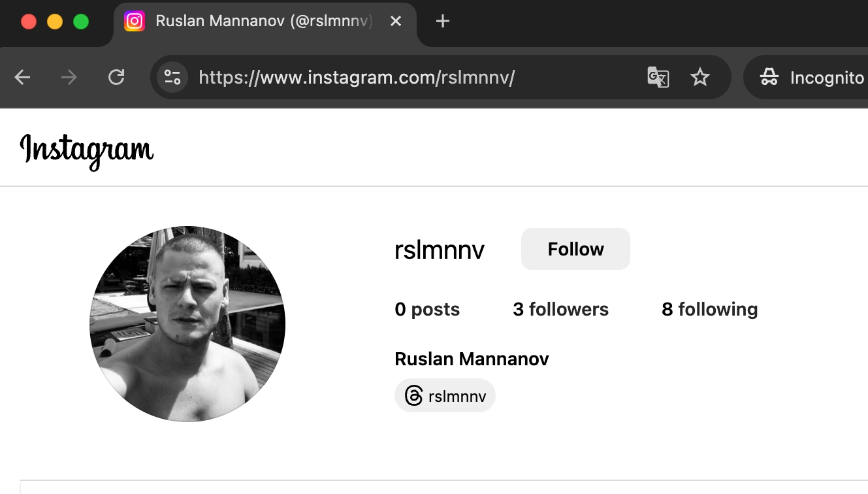Viewport: 868px width, 494px height.
Task: Click the Instagram favicon on the browser tab
Action: click(135, 21)
